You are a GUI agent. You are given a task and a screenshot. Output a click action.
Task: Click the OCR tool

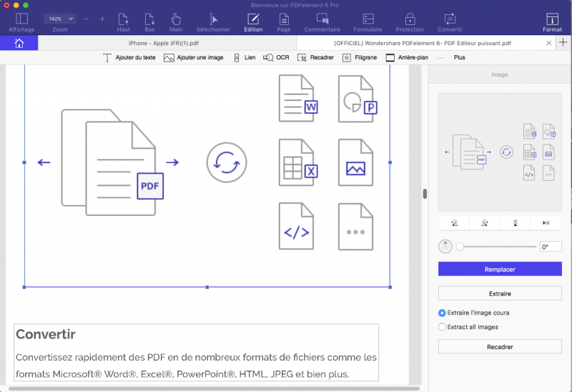276,57
